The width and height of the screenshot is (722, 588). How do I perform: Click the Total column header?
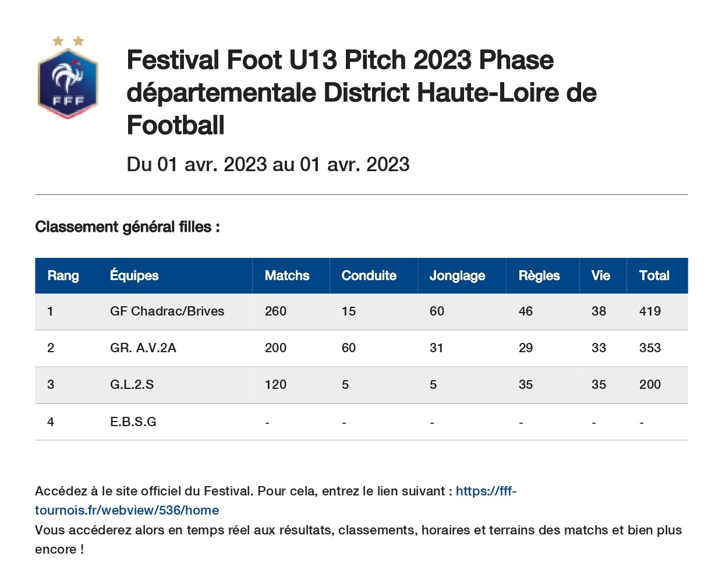(x=654, y=275)
